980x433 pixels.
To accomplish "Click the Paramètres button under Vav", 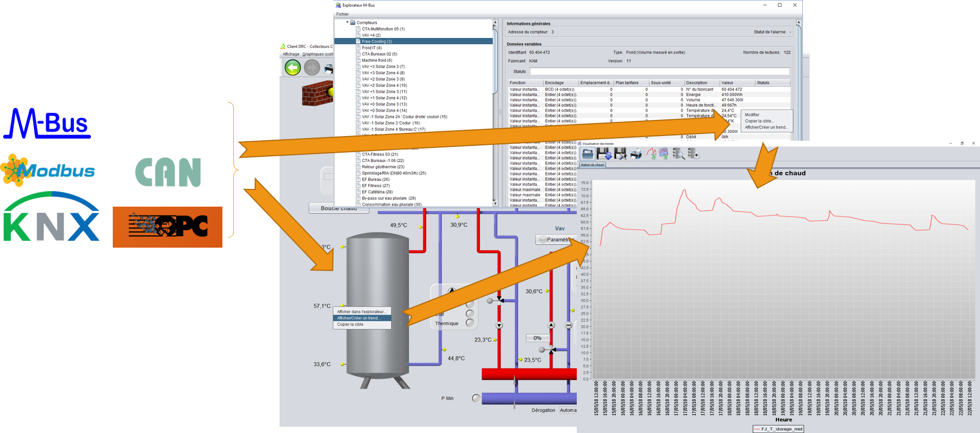I will [556, 239].
